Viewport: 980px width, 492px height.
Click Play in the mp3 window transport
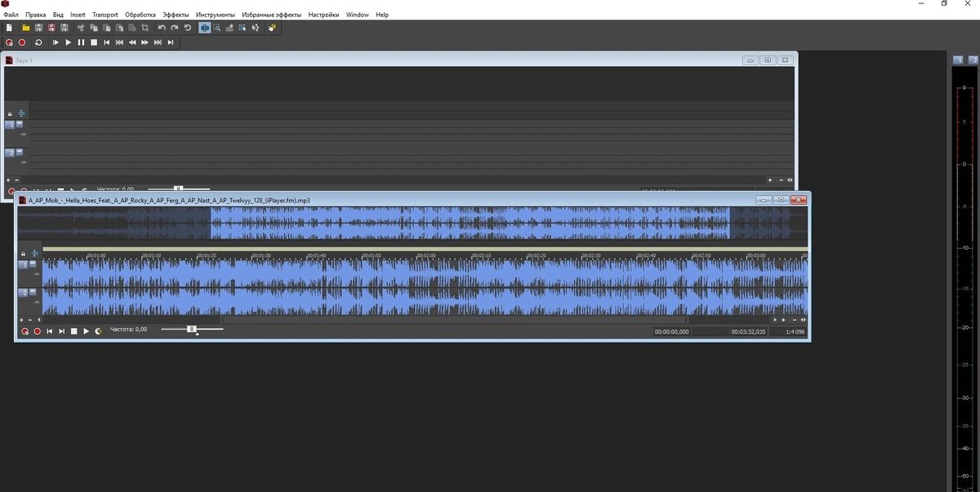[86, 330]
